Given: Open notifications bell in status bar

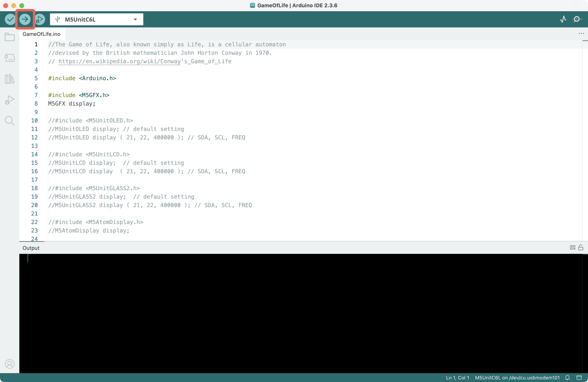Looking at the screenshot, I should (567, 378).
